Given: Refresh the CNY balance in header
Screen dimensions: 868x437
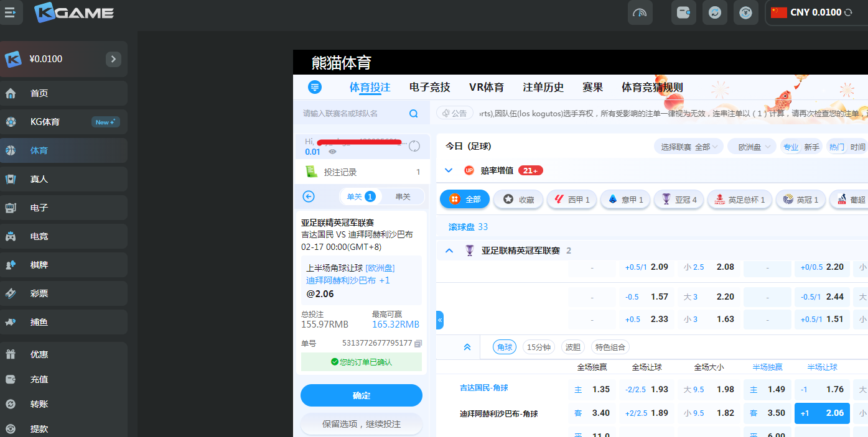Looking at the screenshot, I should point(848,12).
